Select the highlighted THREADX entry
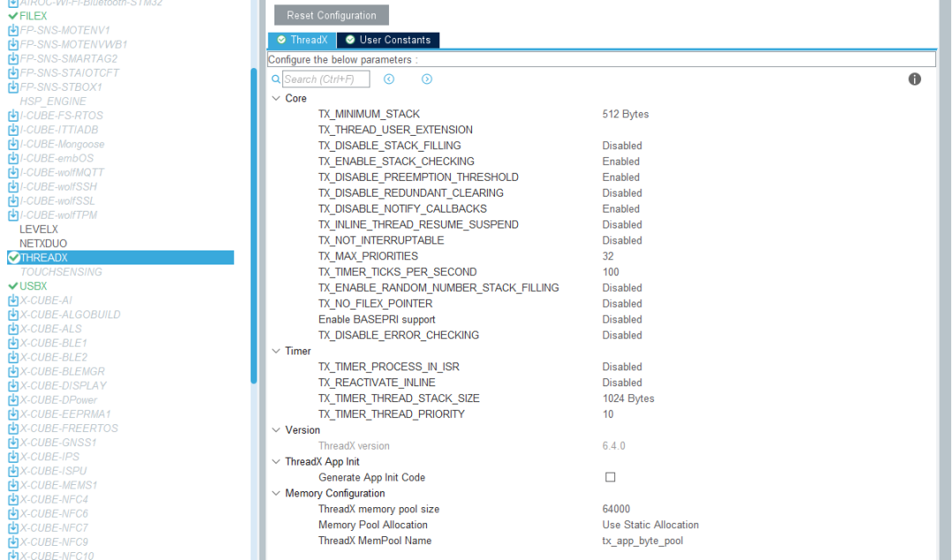This screenshot has height=560, width=952. [120, 258]
